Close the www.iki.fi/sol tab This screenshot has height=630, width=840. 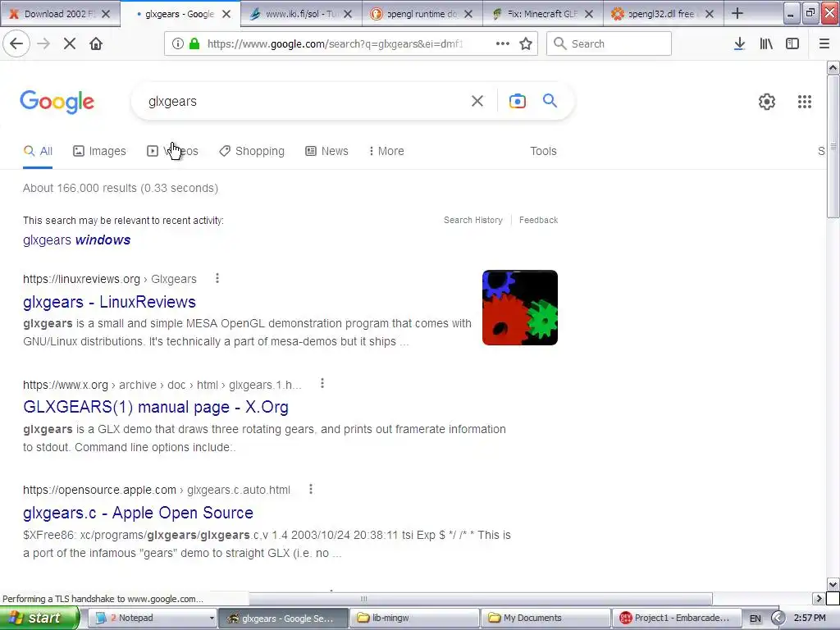click(348, 14)
